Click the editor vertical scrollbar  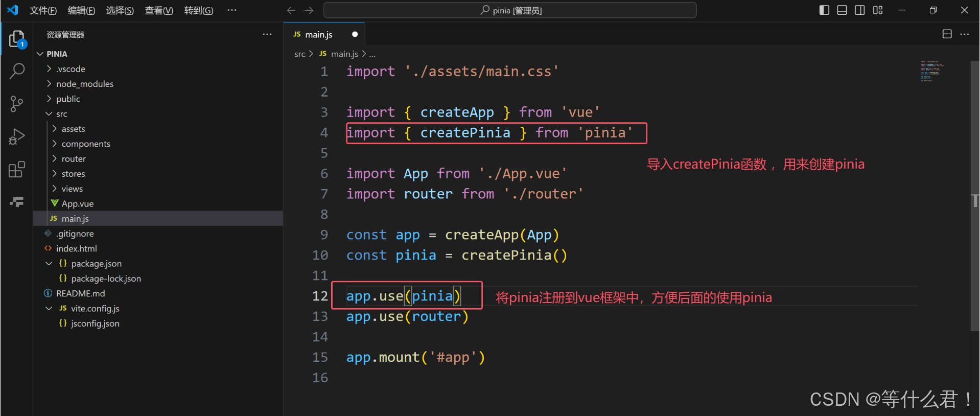975,196
